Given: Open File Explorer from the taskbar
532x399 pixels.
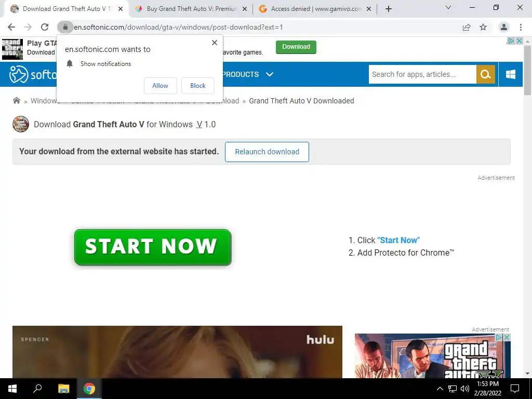Looking at the screenshot, I should tap(63, 389).
